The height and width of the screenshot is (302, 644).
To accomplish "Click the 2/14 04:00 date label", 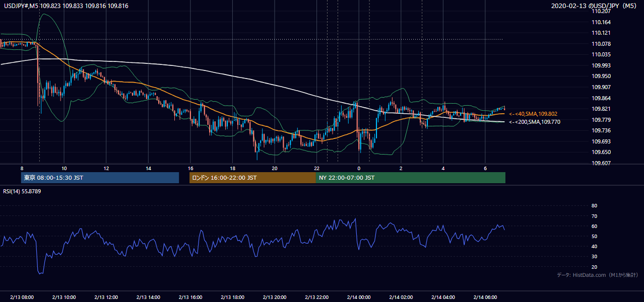I will [x=443, y=297].
